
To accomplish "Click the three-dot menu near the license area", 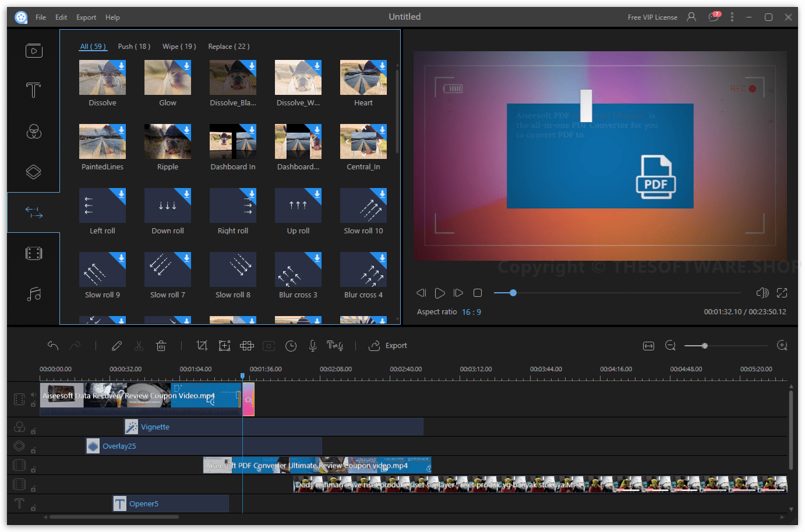I will click(x=732, y=17).
